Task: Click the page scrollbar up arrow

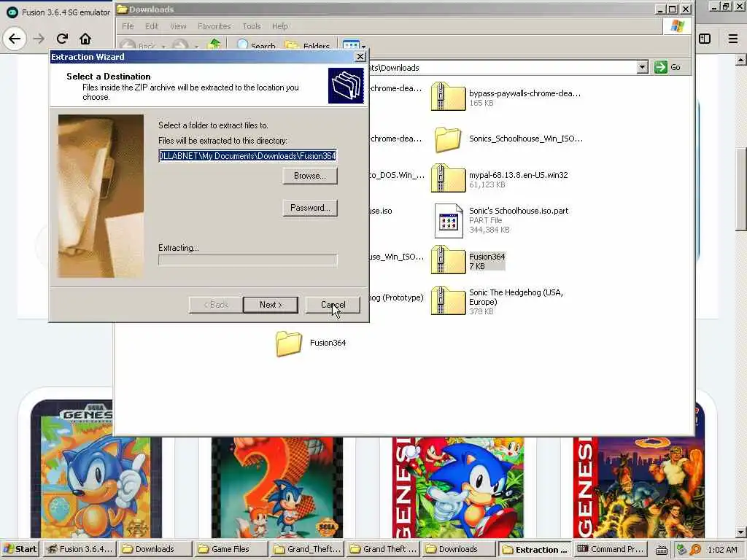Action: pyautogui.click(x=741, y=60)
